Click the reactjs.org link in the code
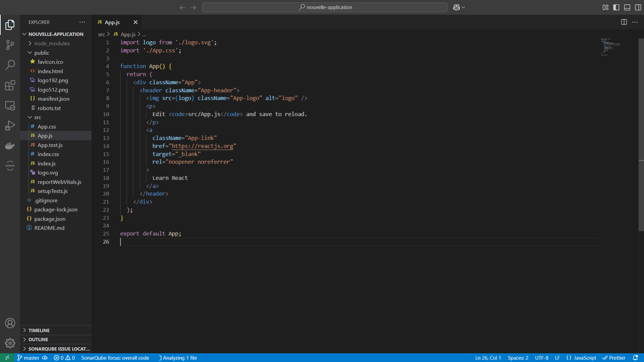 coord(202,146)
